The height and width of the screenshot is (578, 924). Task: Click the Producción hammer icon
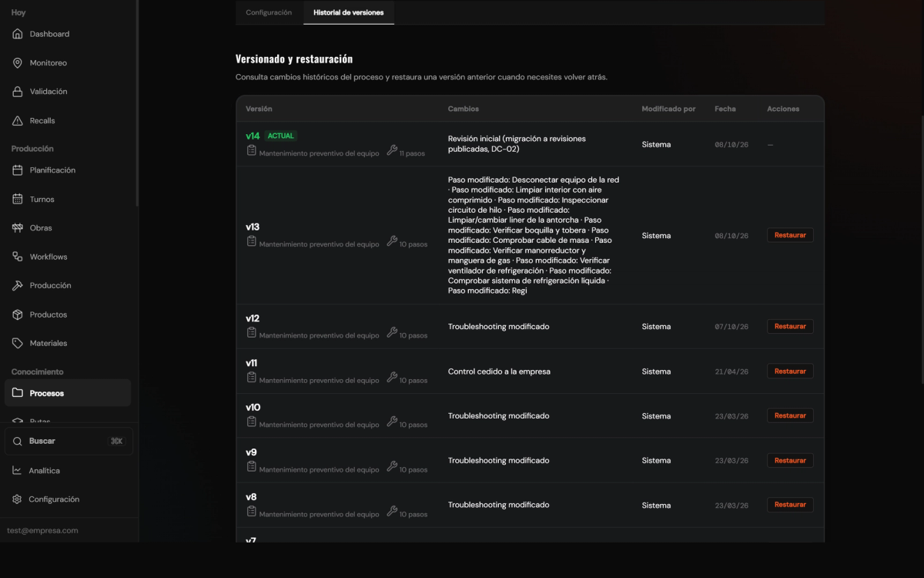coord(18,286)
